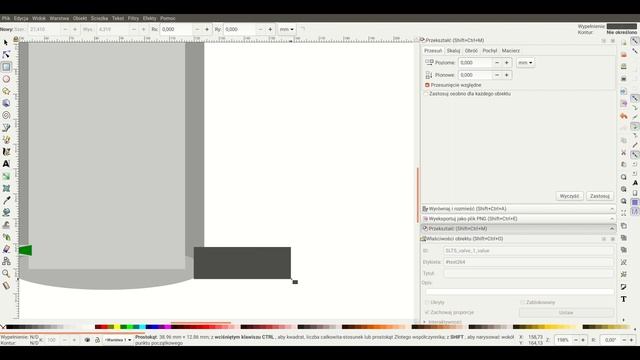Select the Paint bucket tool
Screen dimensions: 640x360
point(6,213)
